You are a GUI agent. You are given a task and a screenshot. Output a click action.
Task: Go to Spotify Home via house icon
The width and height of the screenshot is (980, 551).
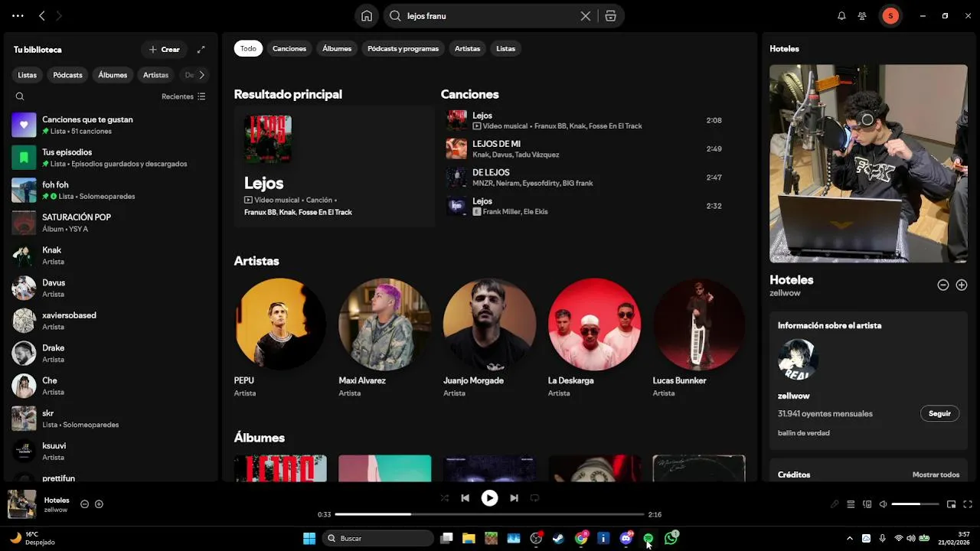click(x=367, y=16)
